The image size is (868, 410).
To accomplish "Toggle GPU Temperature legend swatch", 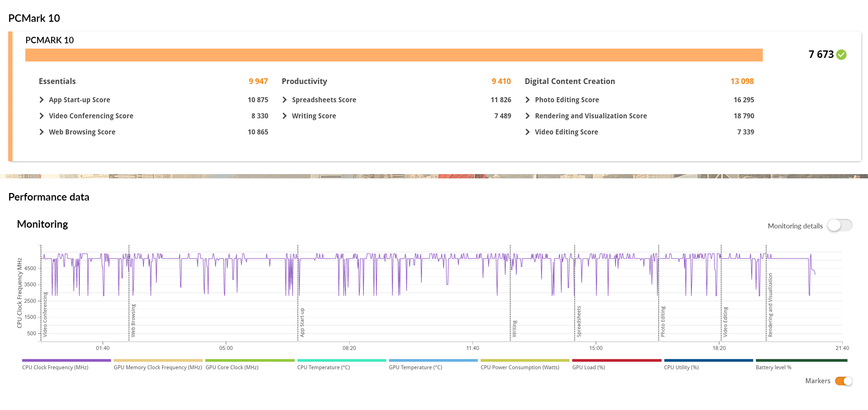I will [433, 360].
